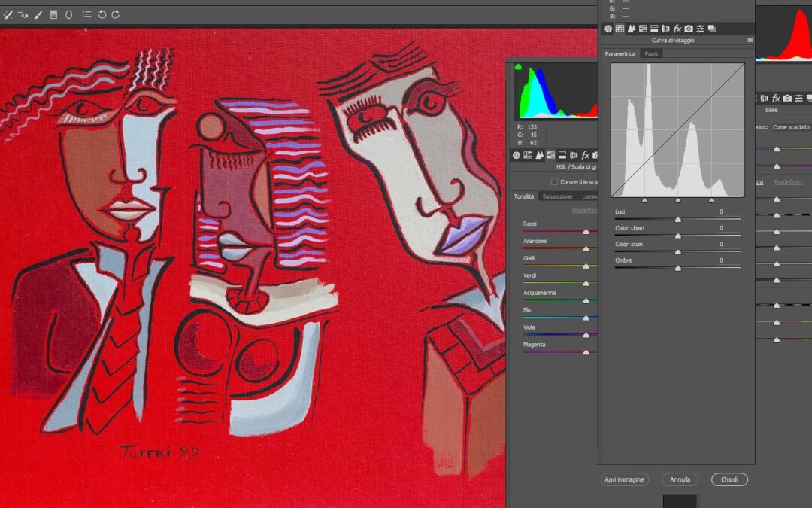The image size is (812, 508).
Task: Click the Acquamarina hue slider handle
Action: [x=586, y=300]
